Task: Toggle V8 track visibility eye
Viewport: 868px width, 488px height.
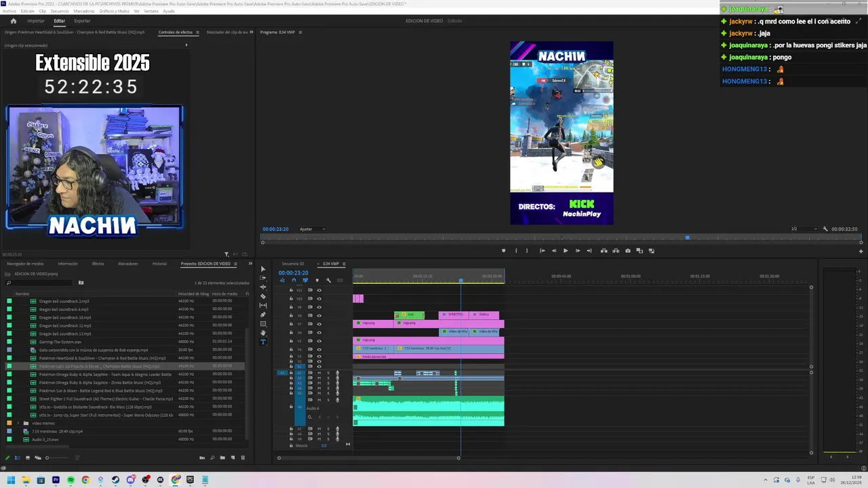Action: (x=319, y=316)
